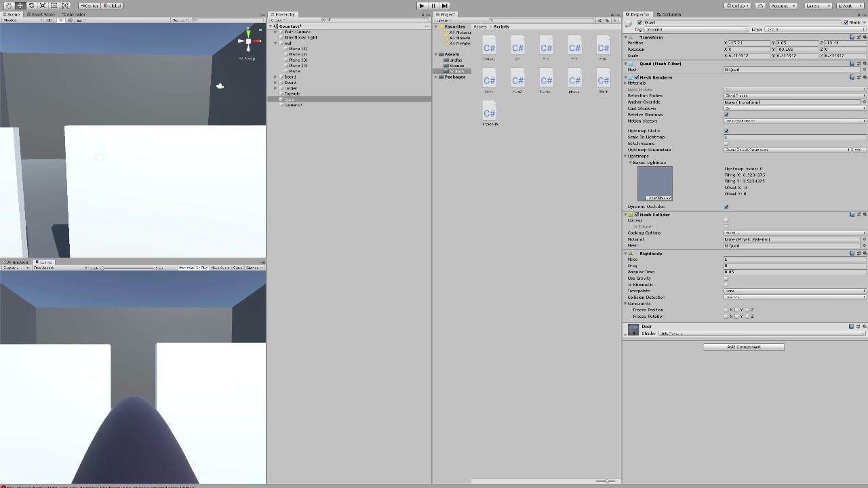The width and height of the screenshot is (868, 488).
Task: Click the Baked Lightmap preview swatch
Action: [654, 182]
